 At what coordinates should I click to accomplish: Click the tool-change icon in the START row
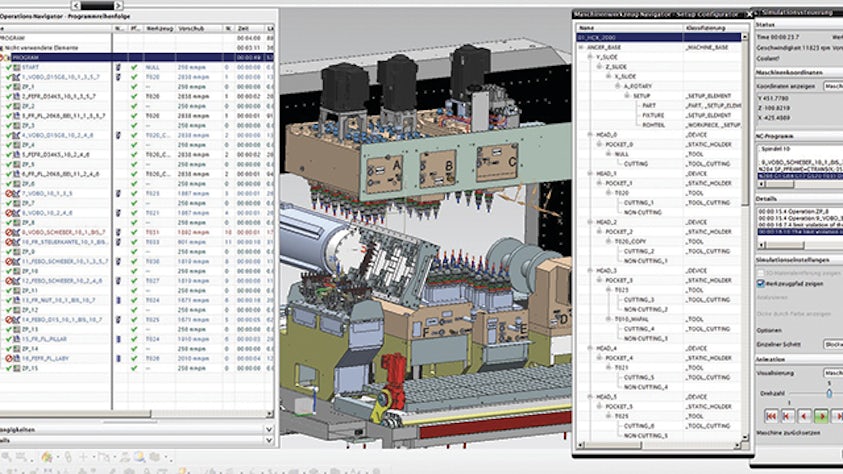pyautogui.click(x=118, y=68)
